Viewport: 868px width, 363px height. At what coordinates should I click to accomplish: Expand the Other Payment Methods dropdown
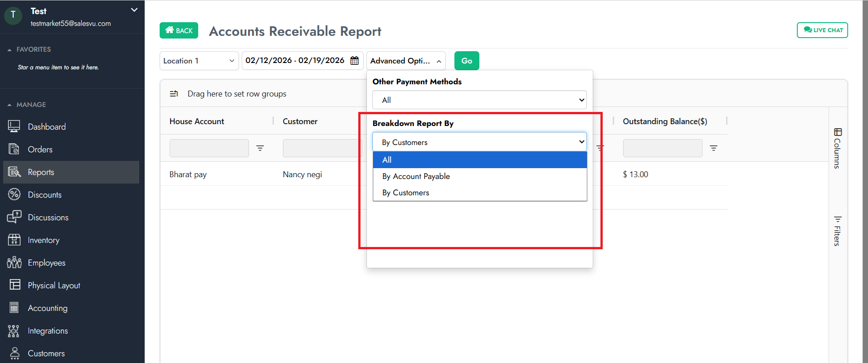coord(479,100)
